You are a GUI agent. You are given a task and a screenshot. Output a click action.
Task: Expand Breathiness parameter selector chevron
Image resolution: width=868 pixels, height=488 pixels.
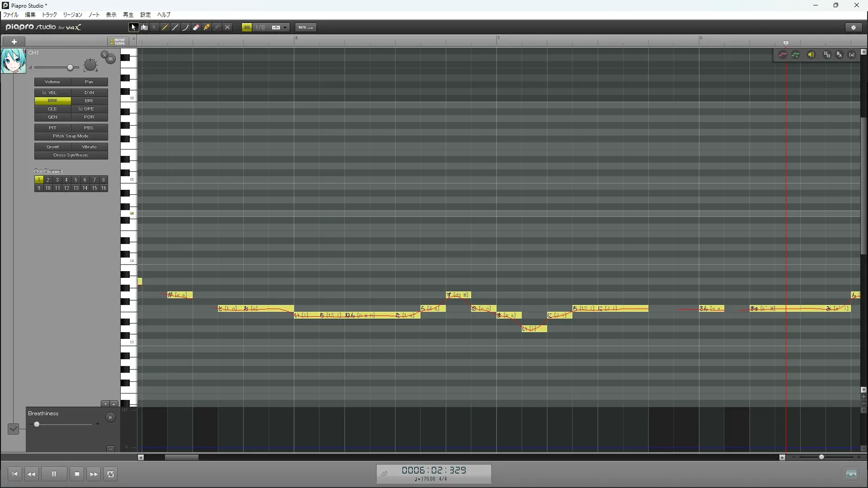(x=13, y=429)
